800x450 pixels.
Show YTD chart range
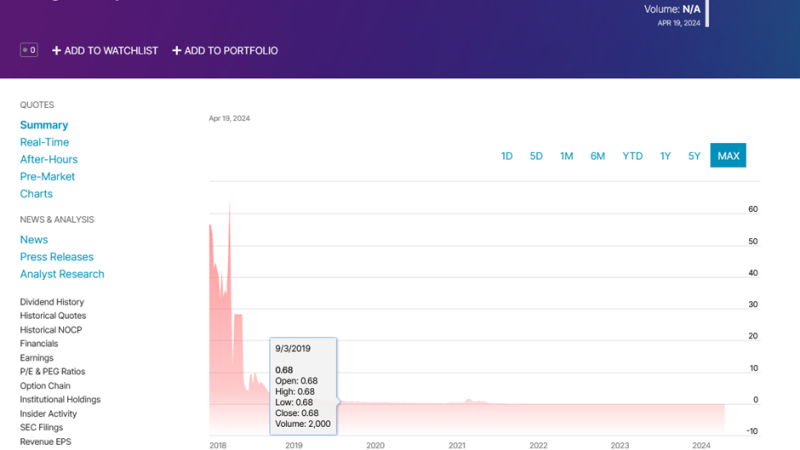click(x=632, y=156)
